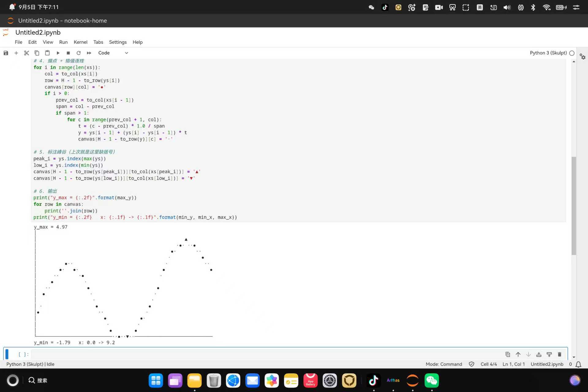Open the cell type dropdown showing Code
Screen dimensions: 588x392
click(113, 53)
